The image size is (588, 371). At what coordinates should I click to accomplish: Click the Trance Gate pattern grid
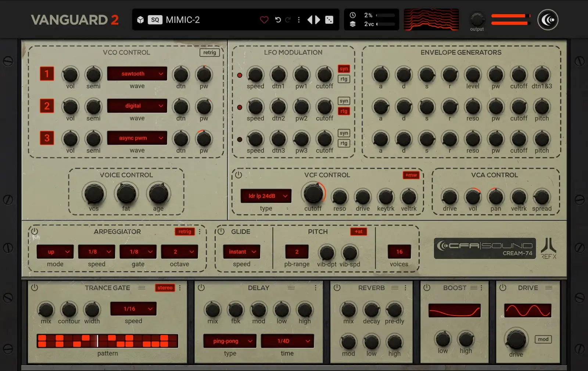pyautogui.click(x=107, y=341)
